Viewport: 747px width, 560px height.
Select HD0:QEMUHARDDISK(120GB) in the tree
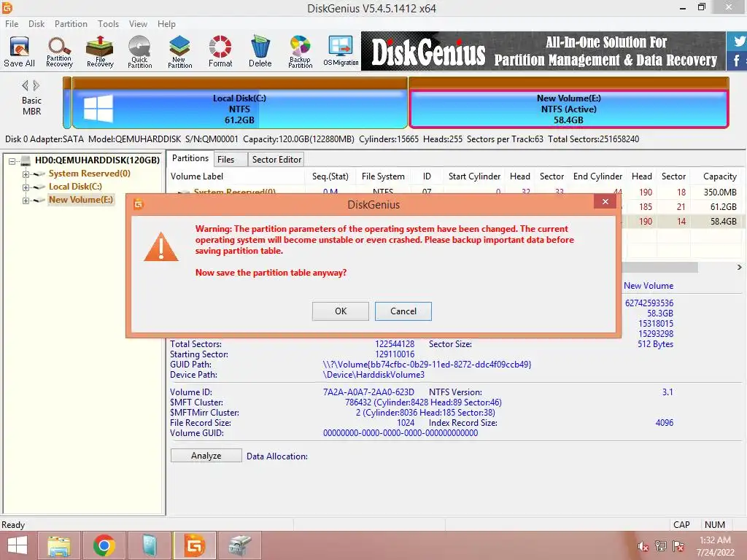click(x=97, y=160)
